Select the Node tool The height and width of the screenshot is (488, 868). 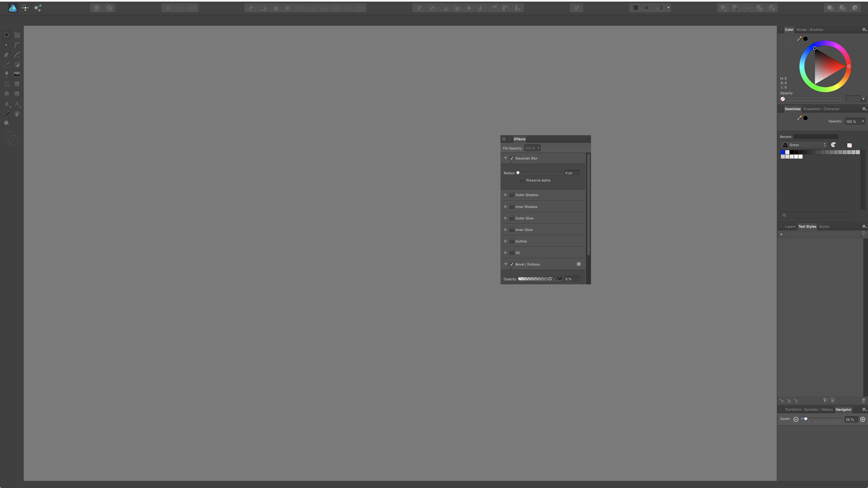click(7, 45)
